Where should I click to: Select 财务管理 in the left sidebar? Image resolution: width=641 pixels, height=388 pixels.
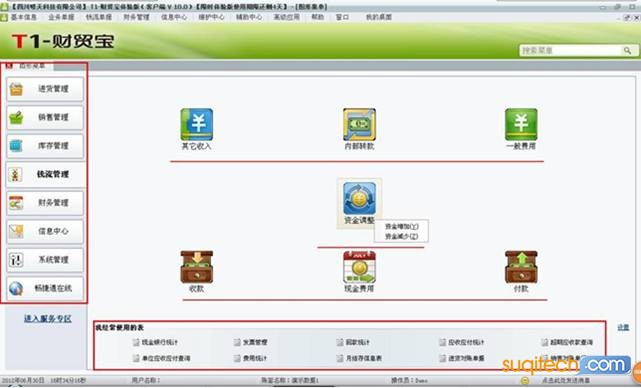click(x=45, y=203)
